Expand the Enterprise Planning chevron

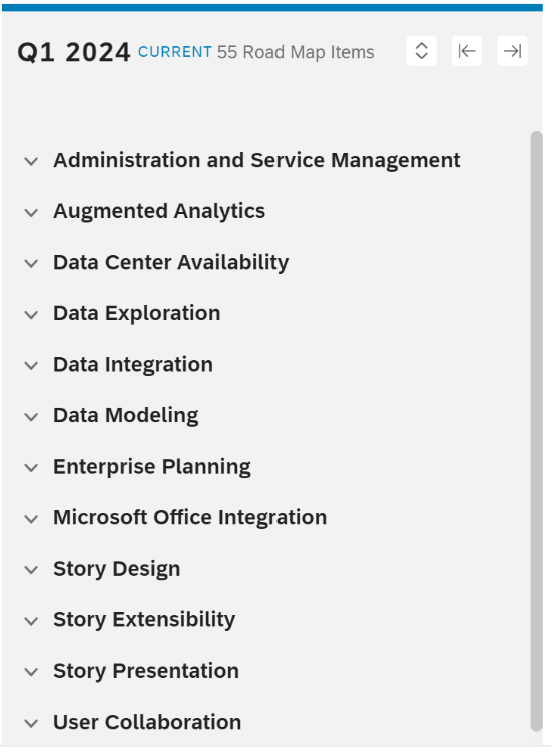pos(31,467)
